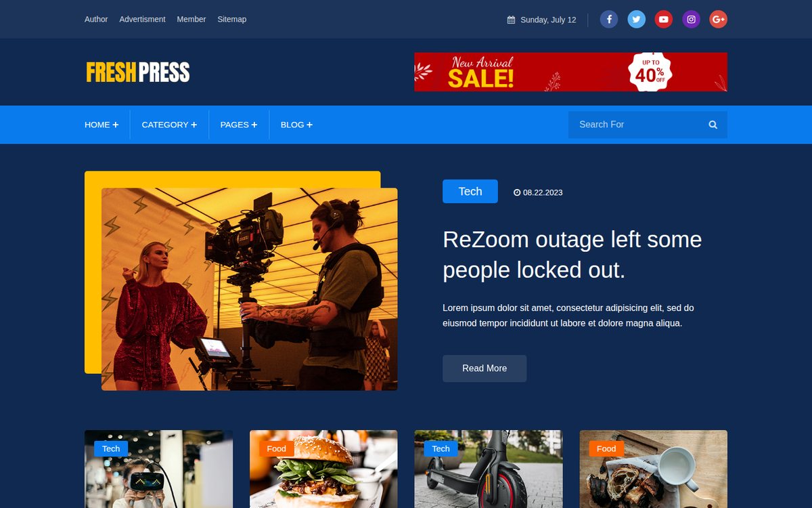Open the New Arrival SALE banner
This screenshot has height=508, width=812.
click(570, 72)
